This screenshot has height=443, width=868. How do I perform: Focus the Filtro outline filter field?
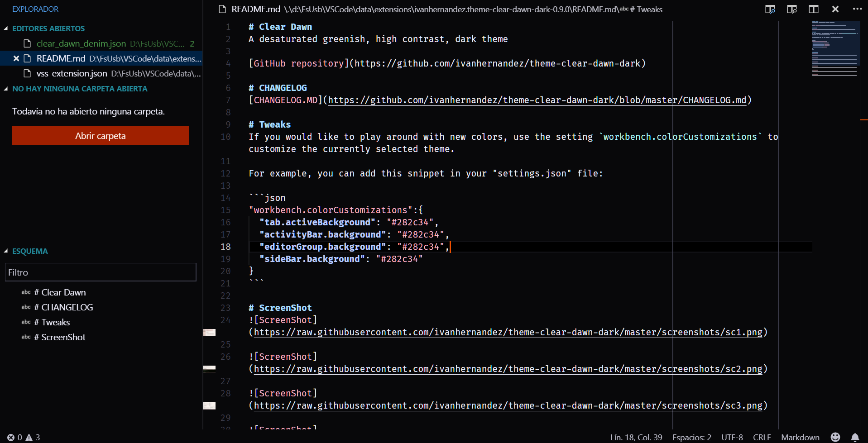101,272
